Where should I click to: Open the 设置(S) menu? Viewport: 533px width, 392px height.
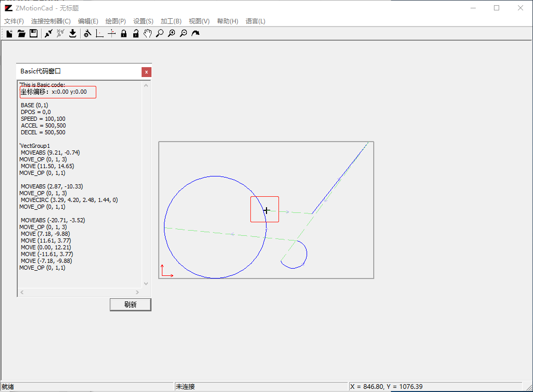point(143,21)
